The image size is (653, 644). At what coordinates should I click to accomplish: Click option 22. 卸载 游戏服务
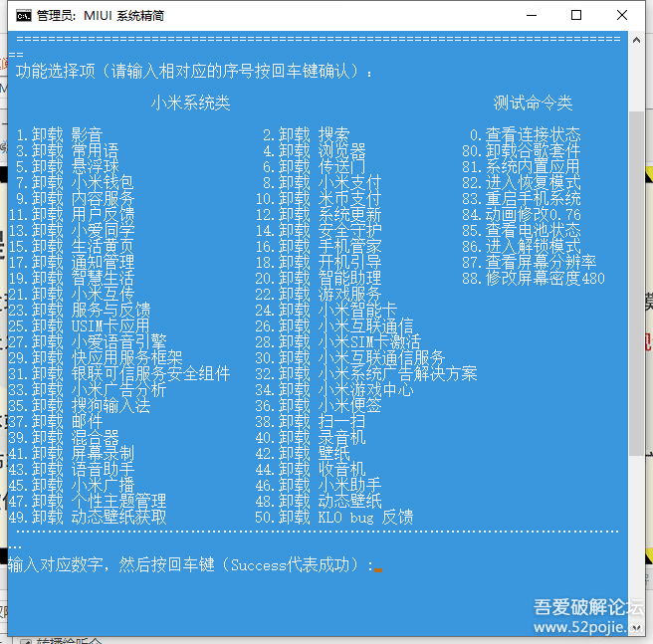[319, 294]
